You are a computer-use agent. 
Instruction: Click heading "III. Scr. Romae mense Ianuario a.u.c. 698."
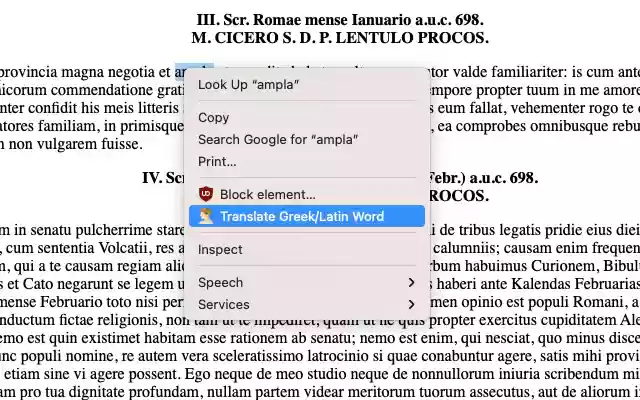pyautogui.click(x=340, y=20)
